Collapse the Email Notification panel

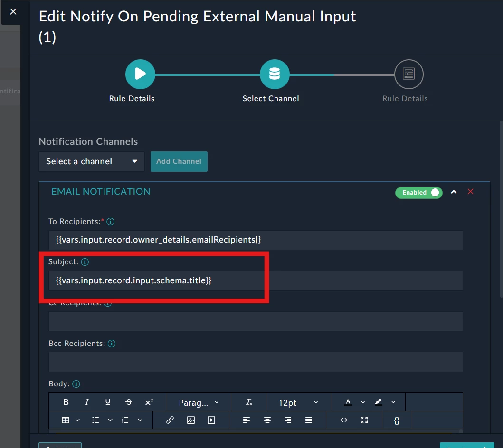(454, 192)
